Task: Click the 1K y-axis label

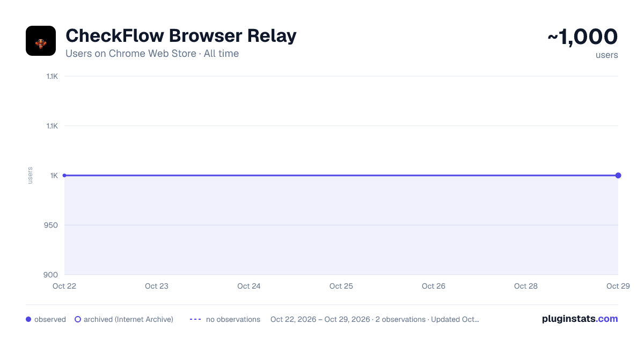Action: (x=54, y=175)
